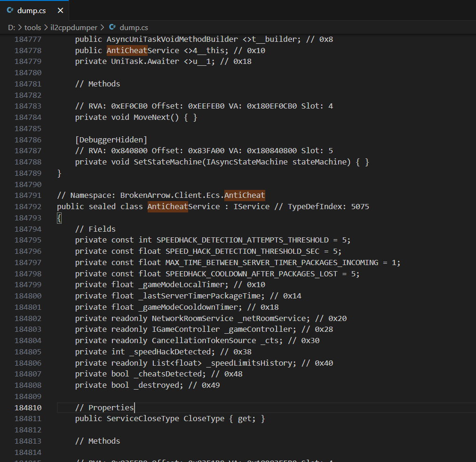Viewport: 476px width, 462px height.
Task: Click the highlighted AntiCheat in the namespace comment
Action: 244,195
